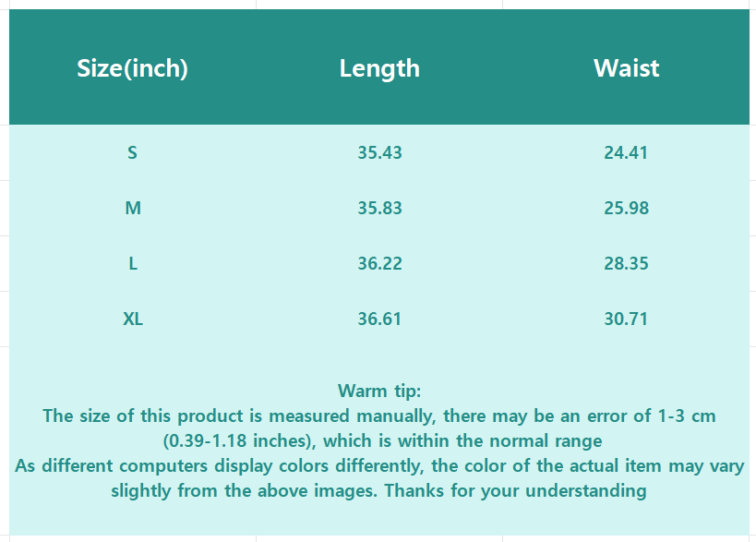Click the 36.22 length value
This screenshot has height=542, width=756.
(379, 263)
